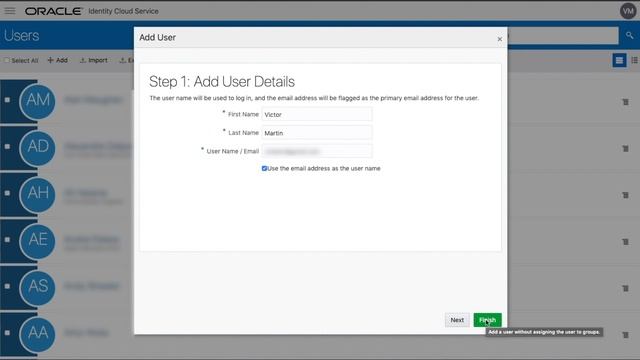
Task: Focus the User Name / Email field
Action: pos(317,151)
